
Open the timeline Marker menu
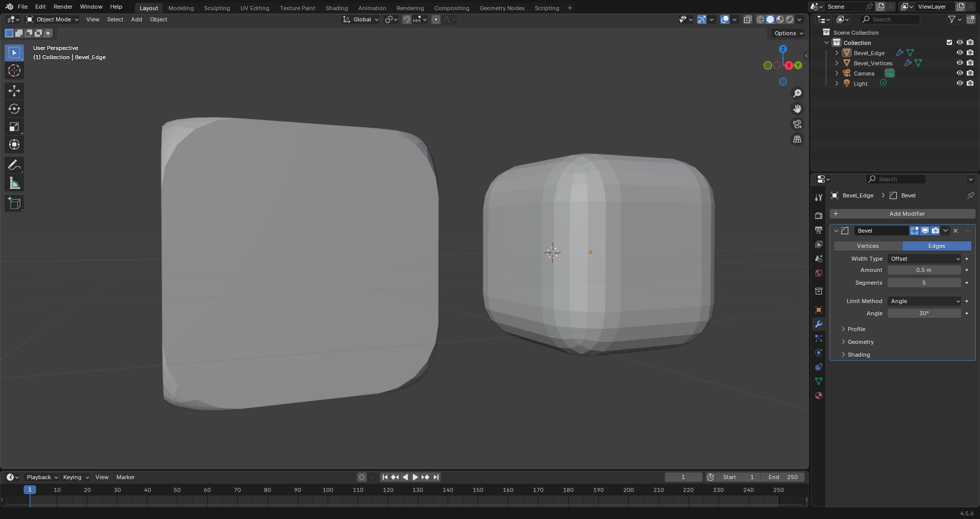pos(126,477)
